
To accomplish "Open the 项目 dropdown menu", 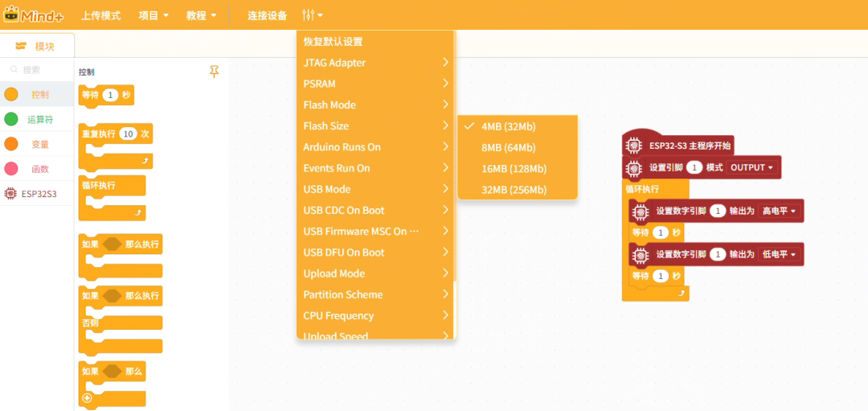I will [154, 15].
